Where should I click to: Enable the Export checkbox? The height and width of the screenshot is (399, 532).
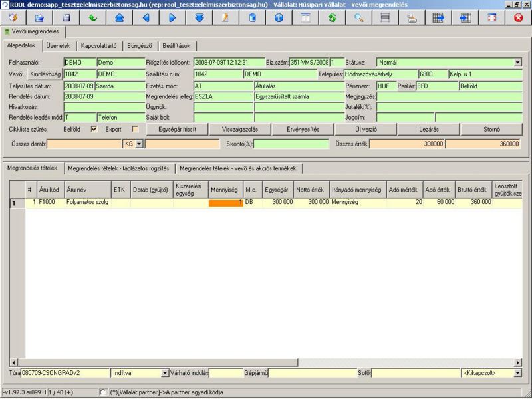pyautogui.click(x=135, y=129)
